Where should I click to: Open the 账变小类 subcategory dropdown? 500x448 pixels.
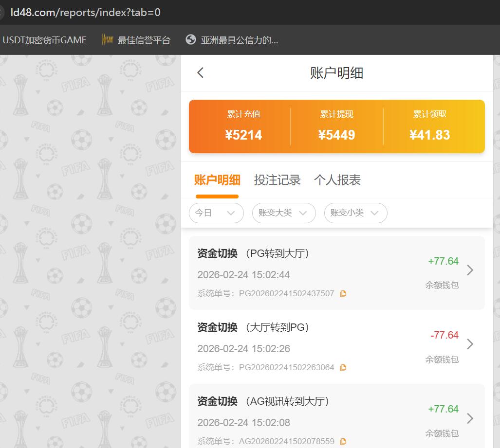point(355,213)
